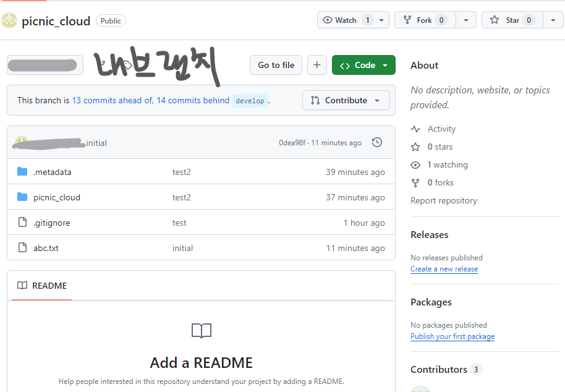This screenshot has width=565, height=392.
Task: Open the .gitignore file
Action: (51, 223)
